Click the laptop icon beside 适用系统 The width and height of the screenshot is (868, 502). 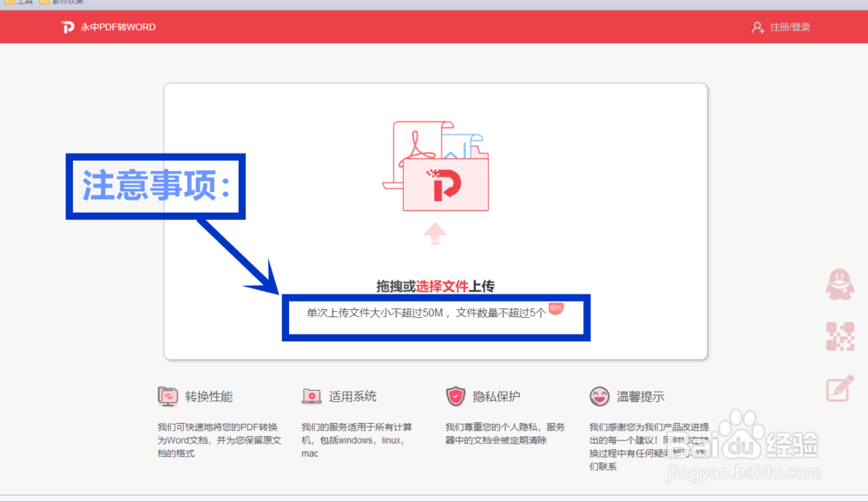312,395
